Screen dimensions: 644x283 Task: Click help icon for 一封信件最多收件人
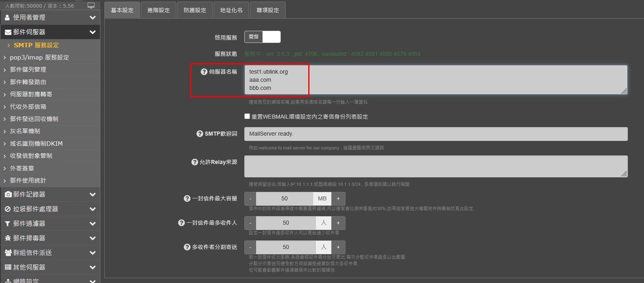point(181,223)
